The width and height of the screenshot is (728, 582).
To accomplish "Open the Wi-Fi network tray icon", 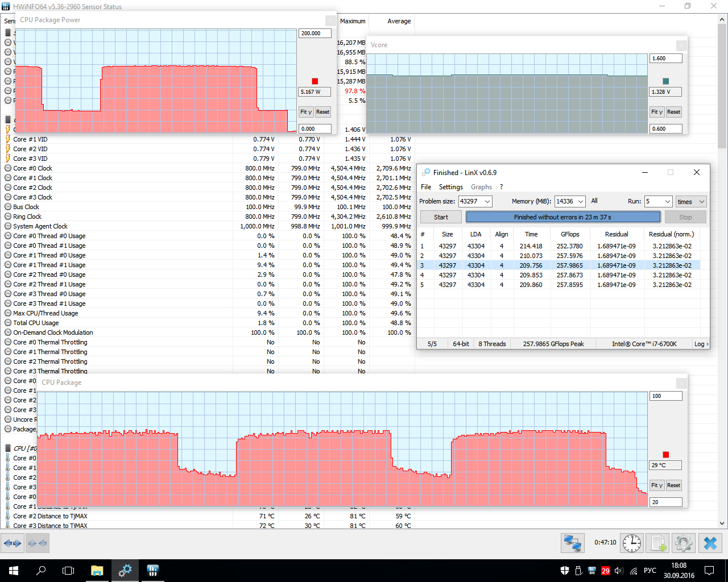I will tap(633, 571).
